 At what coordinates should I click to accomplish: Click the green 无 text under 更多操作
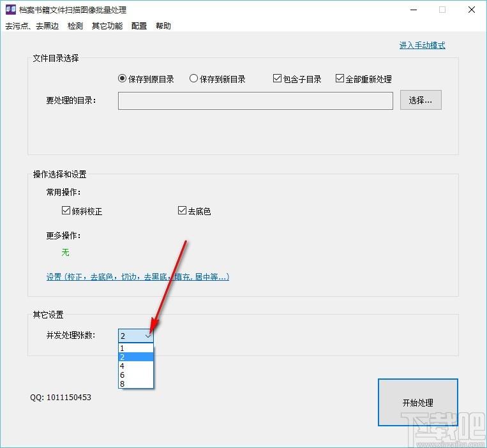click(x=65, y=253)
